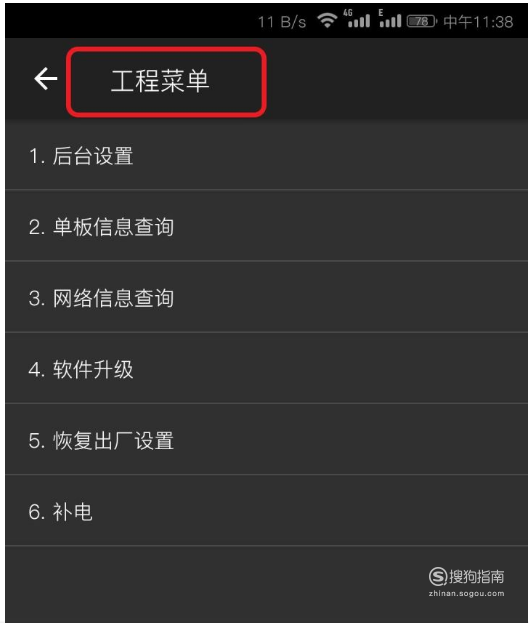Tap the E network signal icon
This screenshot has height=623, width=529.
click(x=389, y=19)
